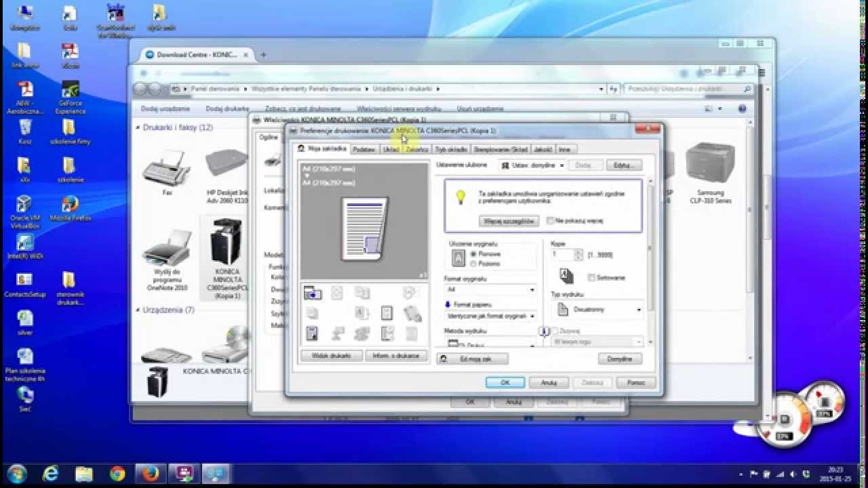This screenshot has height=488, width=868.
Task: Increase copies with the Kopie up arrow
Action: coord(578,251)
